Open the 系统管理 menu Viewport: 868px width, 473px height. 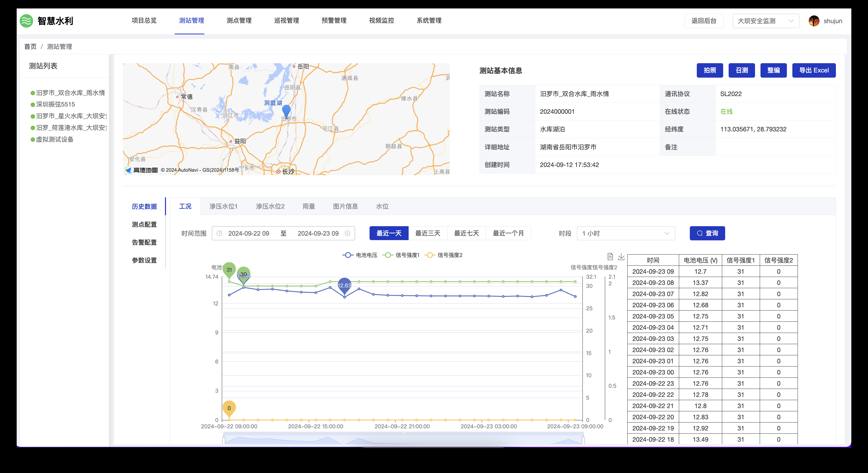[x=429, y=21]
